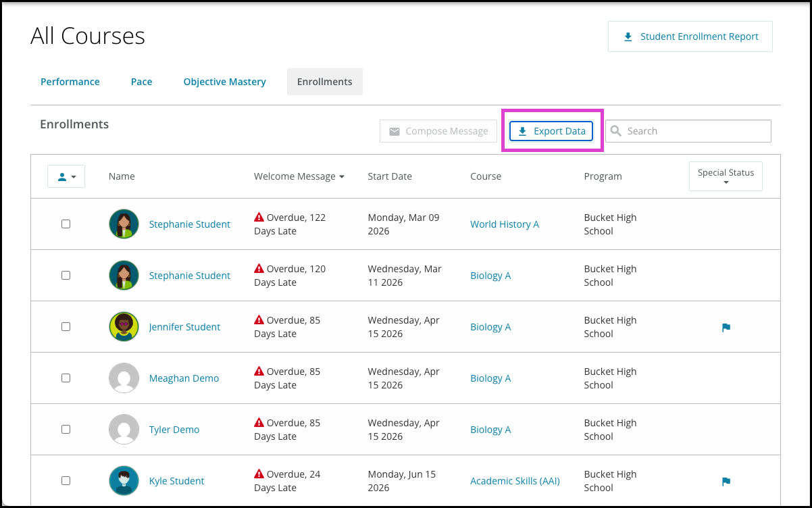The width and height of the screenshot is (812, 508).
Task: Click the overdue warning icon in Kyle Student's row
Action: point(259,474)
